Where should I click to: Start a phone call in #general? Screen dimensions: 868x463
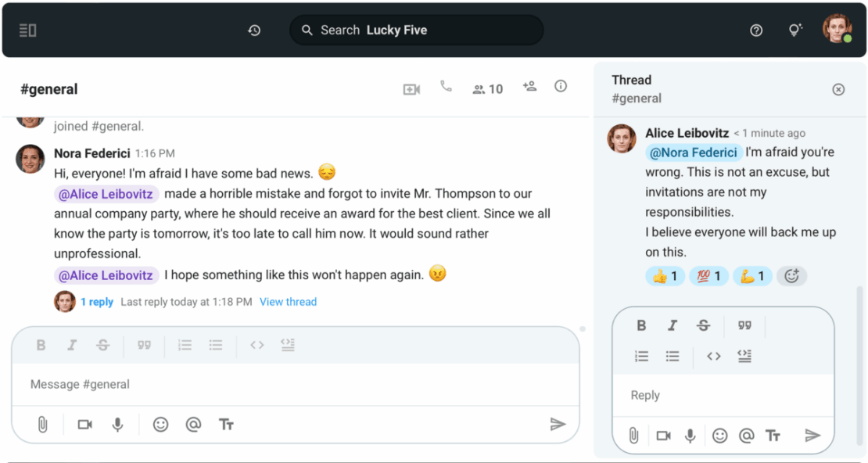446,87
